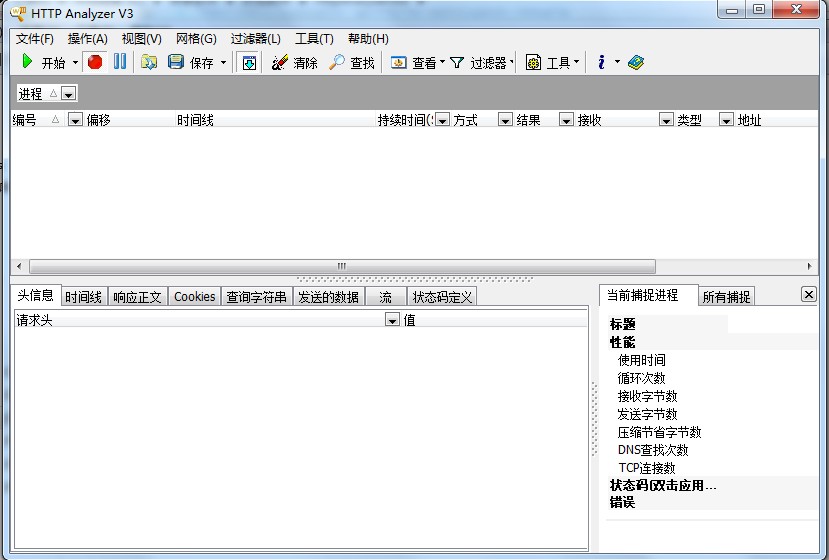Screen dimensions: 829x560
Task: Click the blue info 'i' icon
Action: pos(601,62)
